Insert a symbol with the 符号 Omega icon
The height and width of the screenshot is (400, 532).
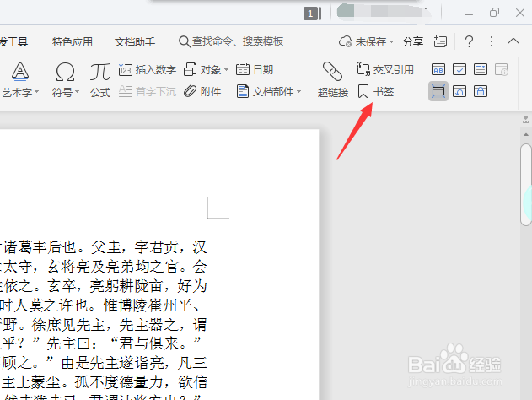pyautogui.click(x=65, y=73)
